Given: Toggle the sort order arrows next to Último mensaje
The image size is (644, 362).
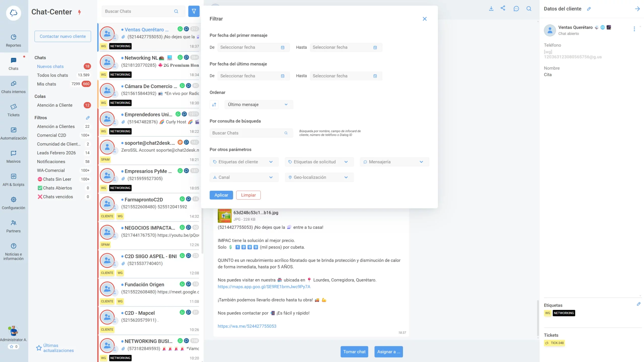Looking at the screenshot, I should coord(214,104).
